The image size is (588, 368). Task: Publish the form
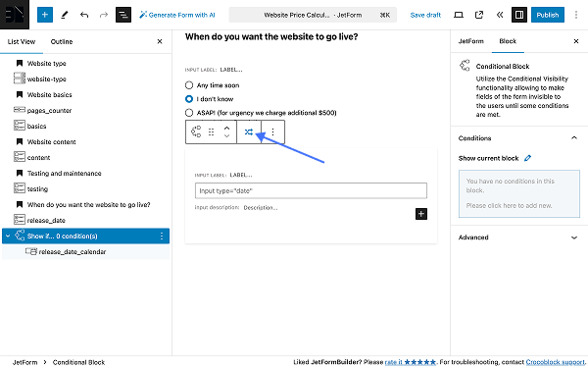tap(548, 15)
